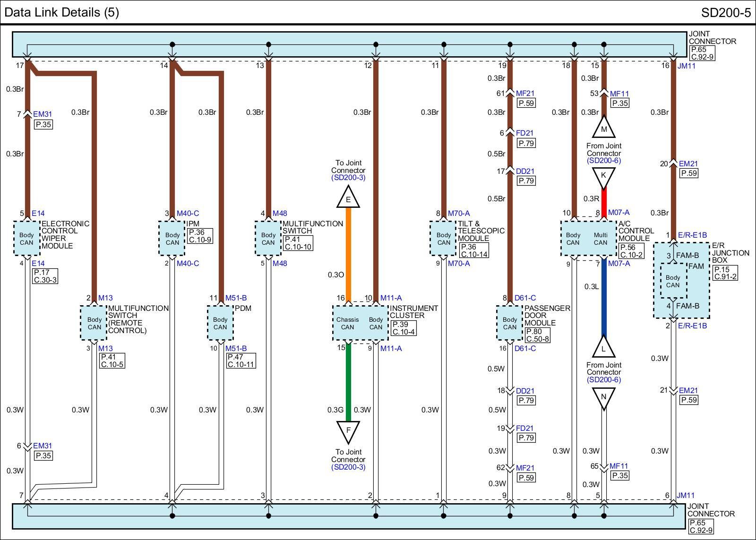
Task: Click the triangle connector marked E
Action: (x=348, y=198)
